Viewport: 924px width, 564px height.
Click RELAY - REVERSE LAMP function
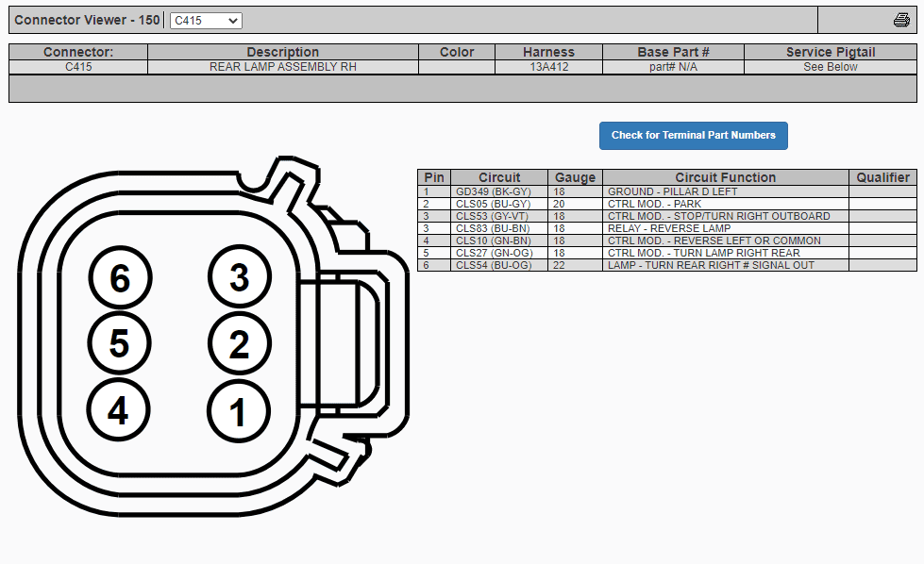click(x=726, y=228)
